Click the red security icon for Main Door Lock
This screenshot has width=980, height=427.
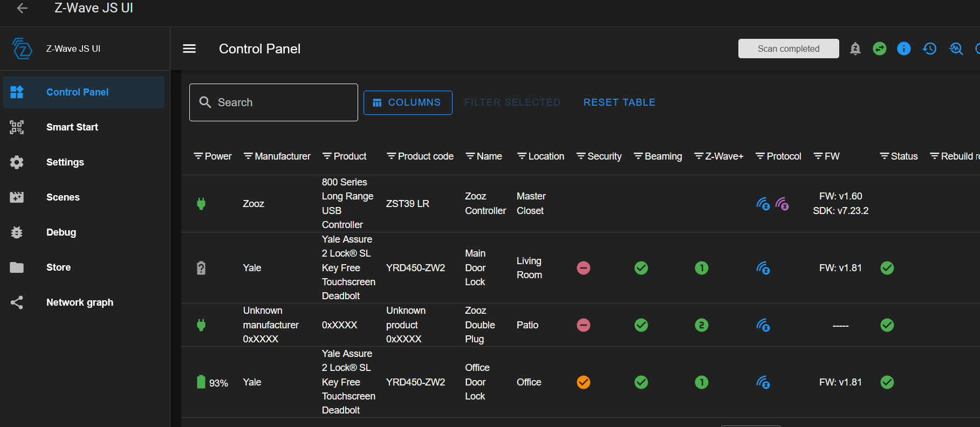tap(584, 268)
